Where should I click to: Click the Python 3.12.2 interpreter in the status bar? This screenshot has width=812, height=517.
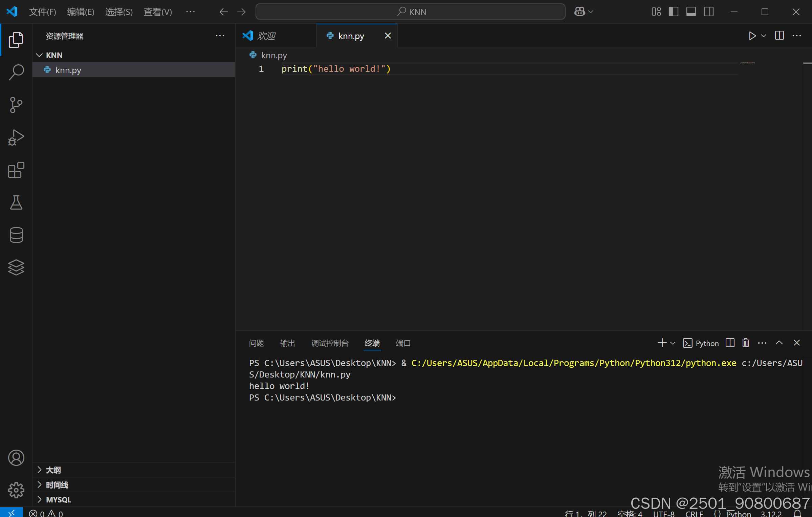(x=771, y=514)
